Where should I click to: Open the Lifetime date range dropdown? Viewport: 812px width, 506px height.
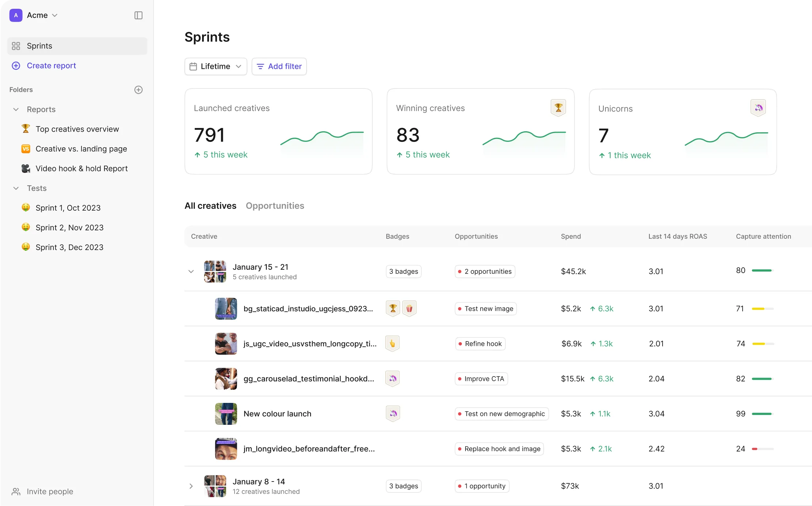pos(216,67)
